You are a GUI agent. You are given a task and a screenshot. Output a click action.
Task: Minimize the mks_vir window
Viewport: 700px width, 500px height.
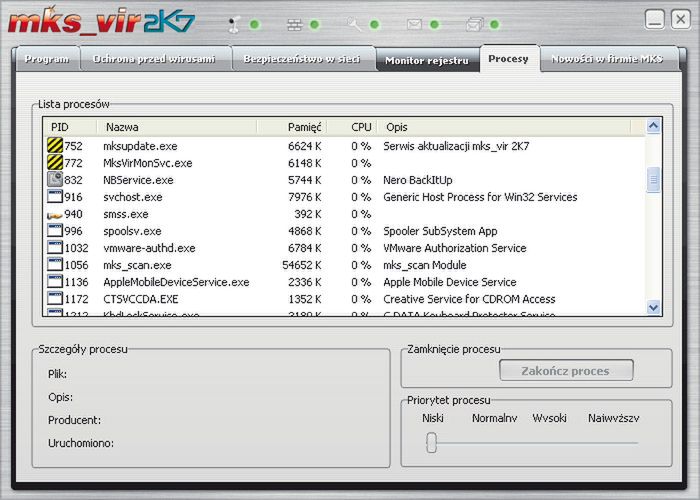(x=655, y=20)
